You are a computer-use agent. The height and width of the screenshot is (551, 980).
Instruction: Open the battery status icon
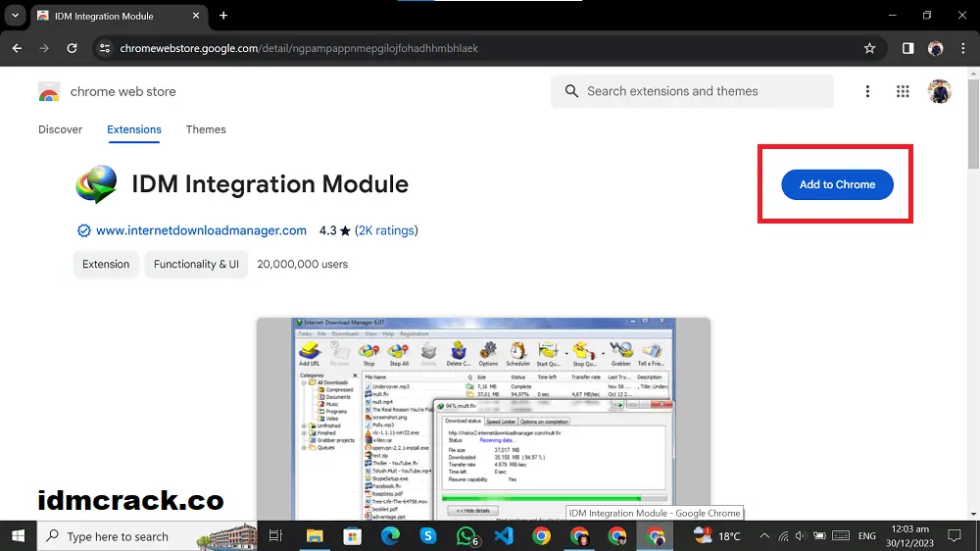(x=819, y=536)
